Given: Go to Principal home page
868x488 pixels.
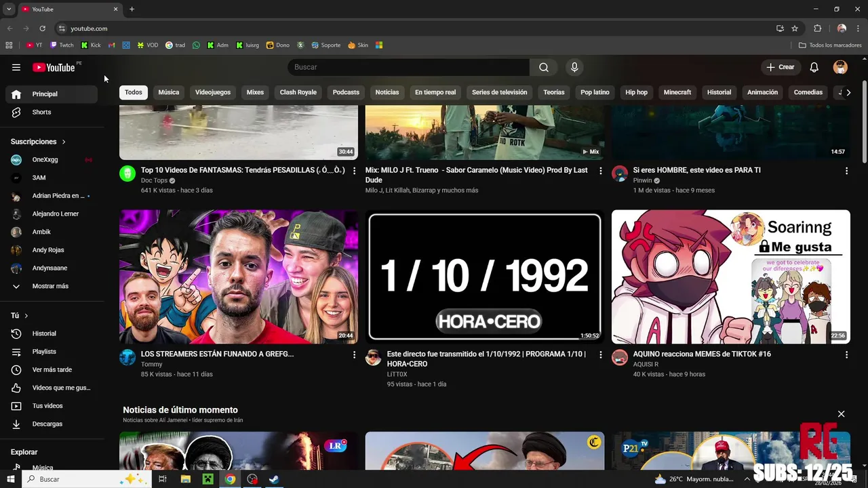Looking at the screenshot, I should pyautogui.click(x=52, y=94).
